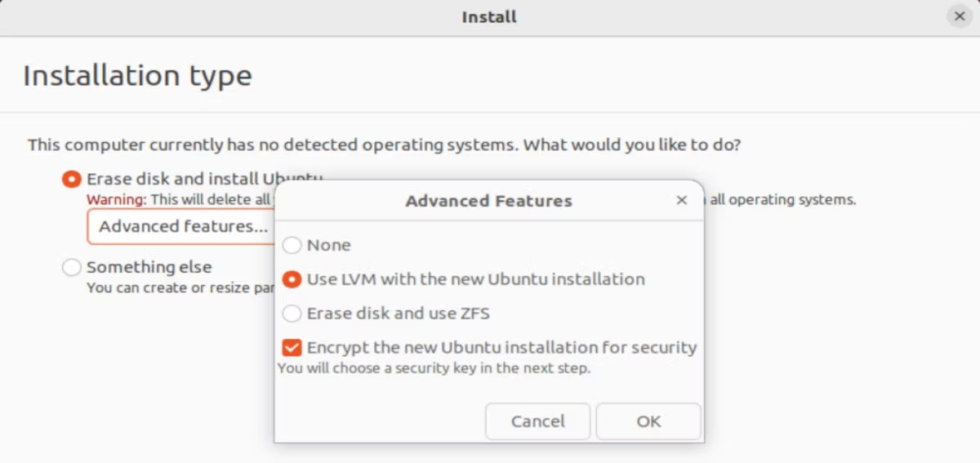This screenshot has width=980, height=463.
Task: Click the 'What would you like to do?' question
Action: (x=632, y=145)
